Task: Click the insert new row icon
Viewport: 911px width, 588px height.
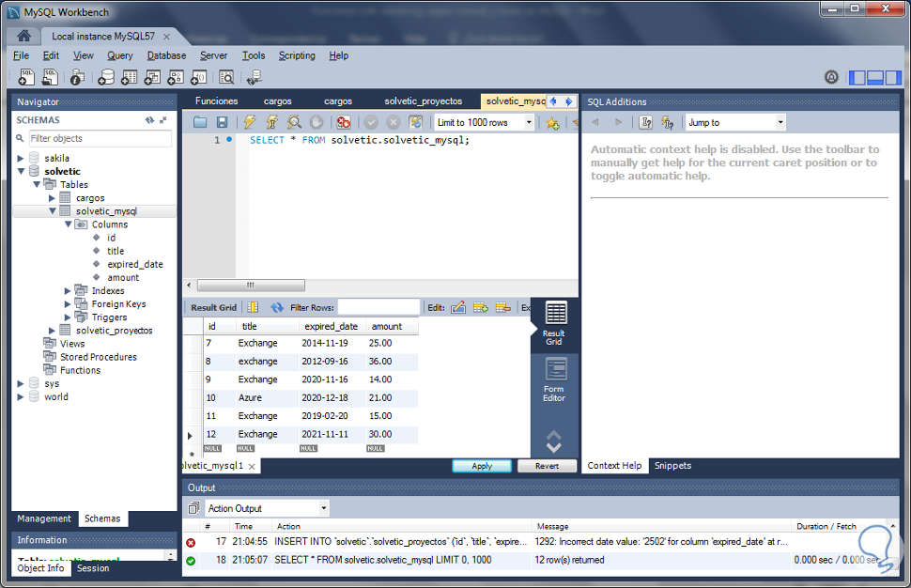Action: [x=481, y=307]
